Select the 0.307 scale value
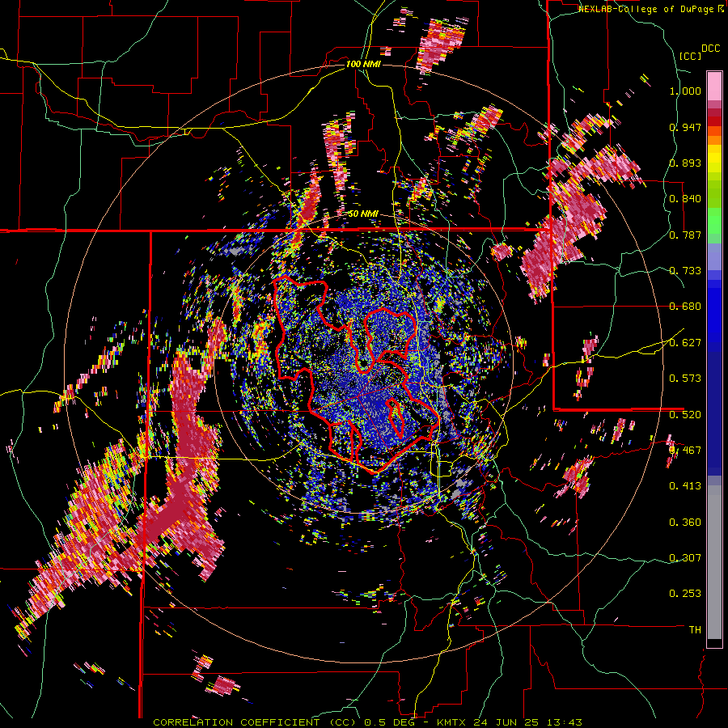 point(685,558)
